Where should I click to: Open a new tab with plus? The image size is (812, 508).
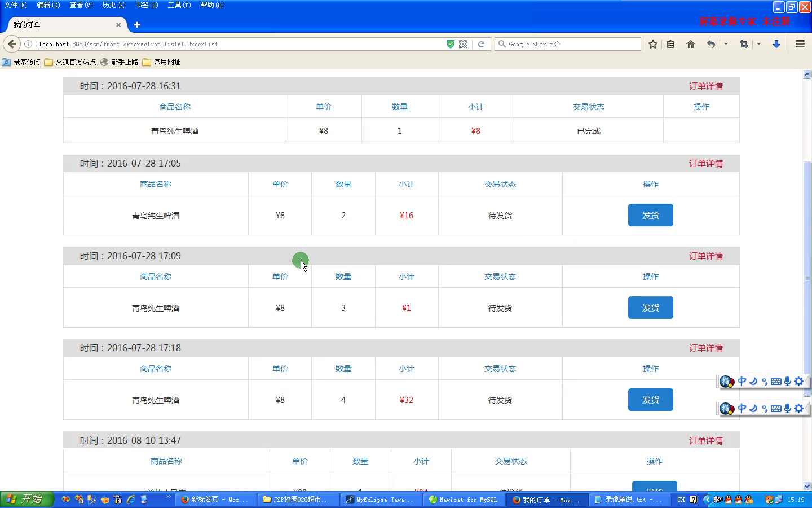click(137, 25)
